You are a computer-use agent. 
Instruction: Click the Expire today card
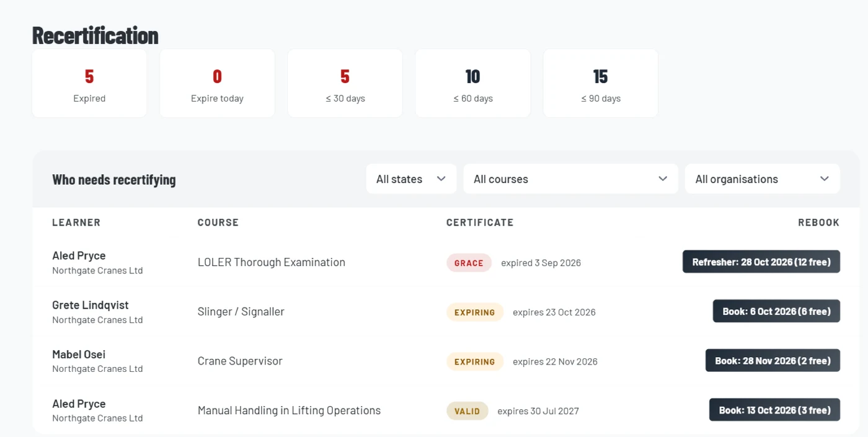[217, 84]
